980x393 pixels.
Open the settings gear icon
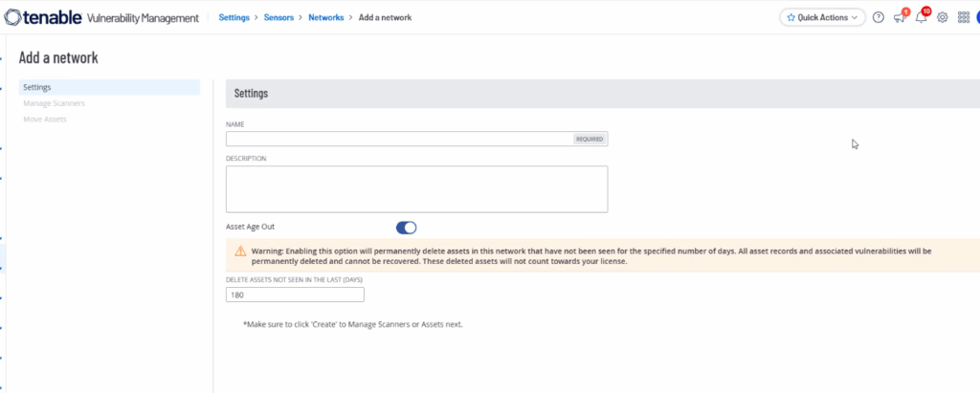(x=943, y=17)
